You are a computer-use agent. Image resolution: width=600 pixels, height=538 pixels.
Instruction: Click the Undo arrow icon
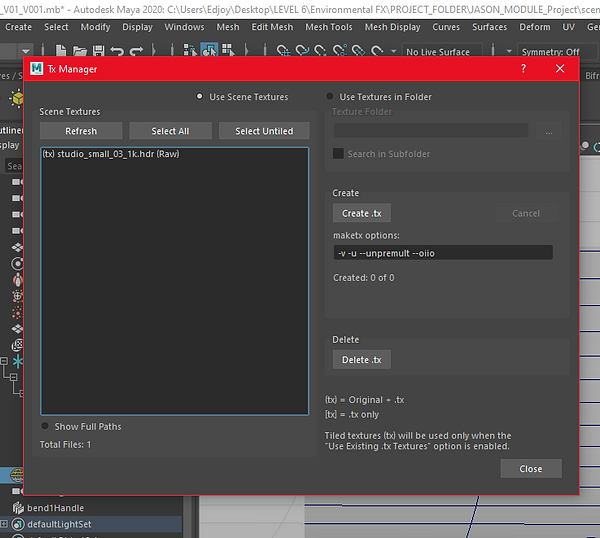[117, 51]
